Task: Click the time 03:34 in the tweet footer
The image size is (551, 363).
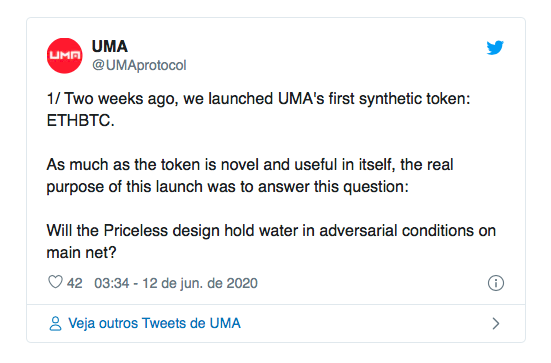Action: pyautogui.click(x=112, y=283)
